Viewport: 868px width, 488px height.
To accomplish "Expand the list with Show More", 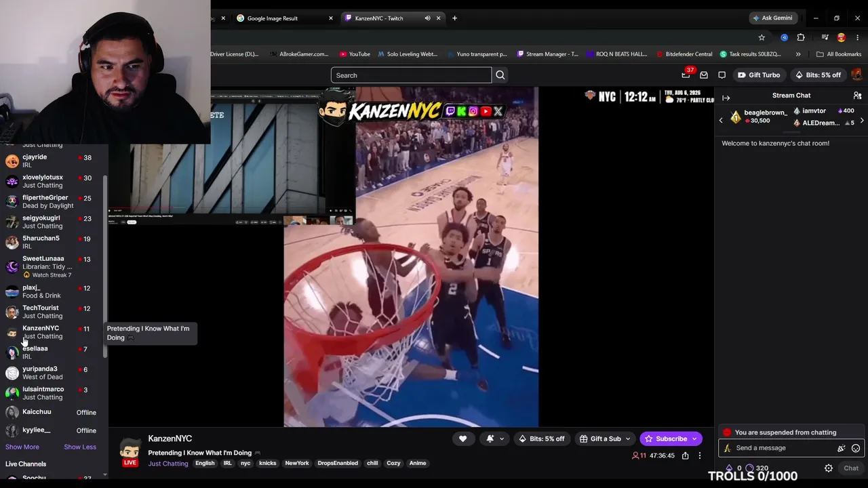I will pos(22,447).
